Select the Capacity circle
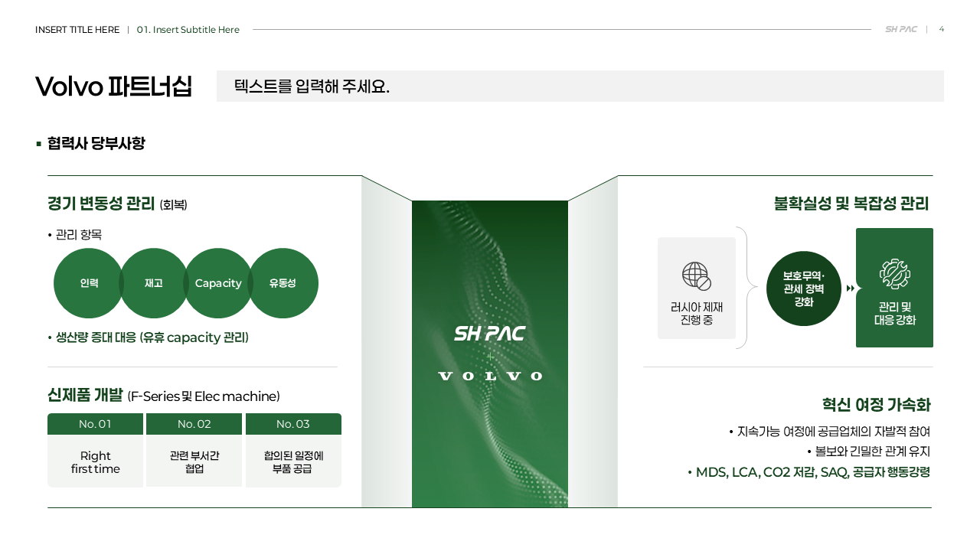This screenshot has width=980, height=551. tap(218, 283)
